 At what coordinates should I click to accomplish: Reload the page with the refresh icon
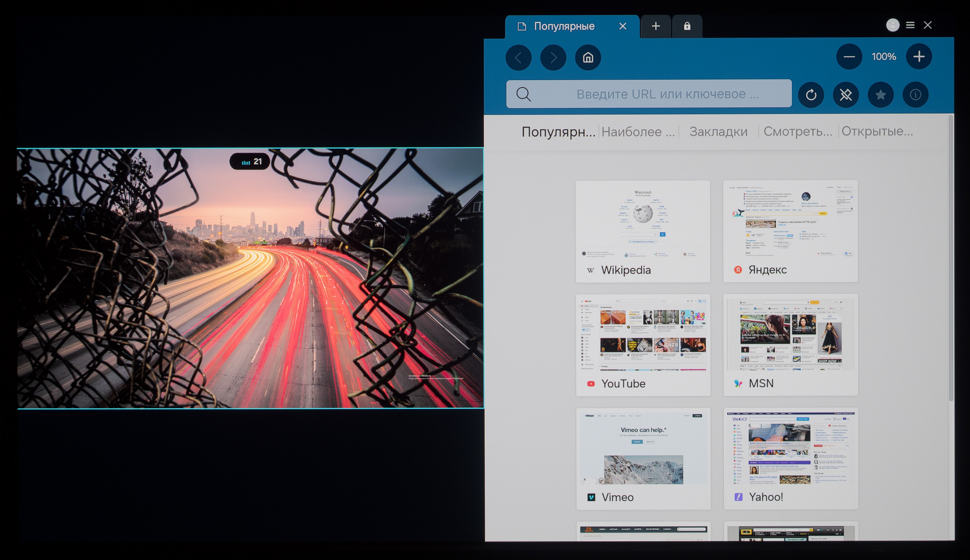811,95
